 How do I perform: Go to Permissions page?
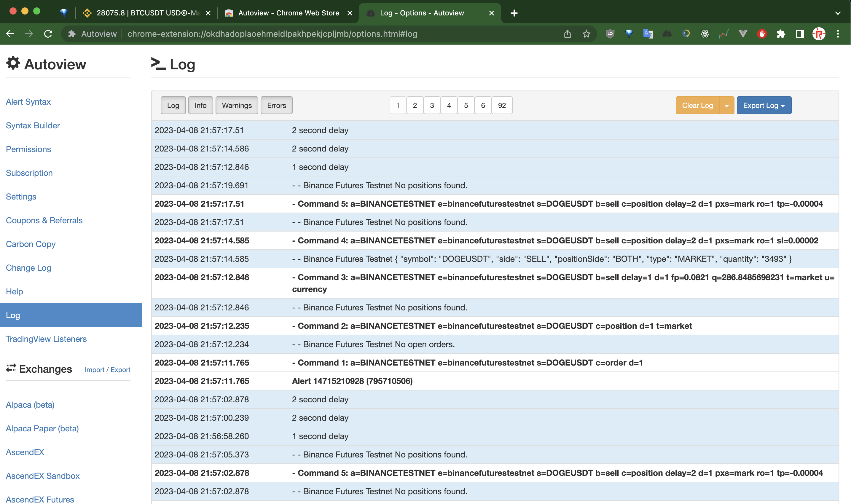pos(28,149)
